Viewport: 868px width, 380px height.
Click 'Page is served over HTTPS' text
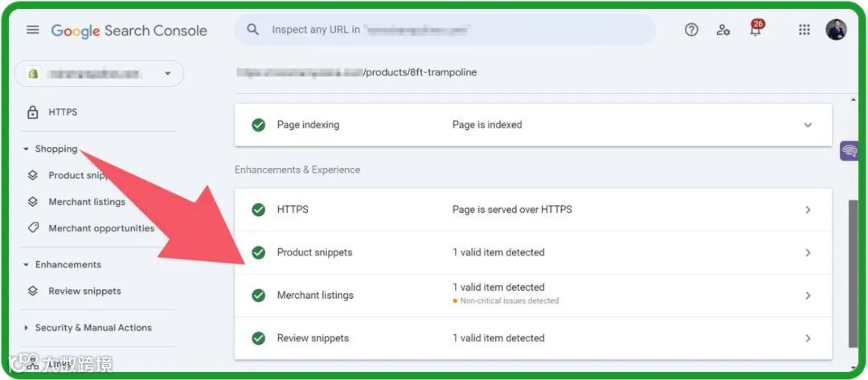tap(512, 210)
